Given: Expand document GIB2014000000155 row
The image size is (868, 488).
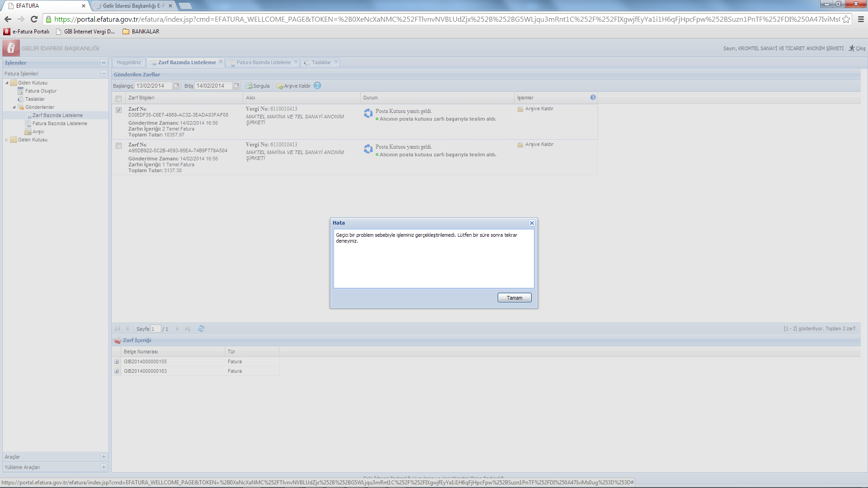Looking at the screenshot, I should [117, 361].
